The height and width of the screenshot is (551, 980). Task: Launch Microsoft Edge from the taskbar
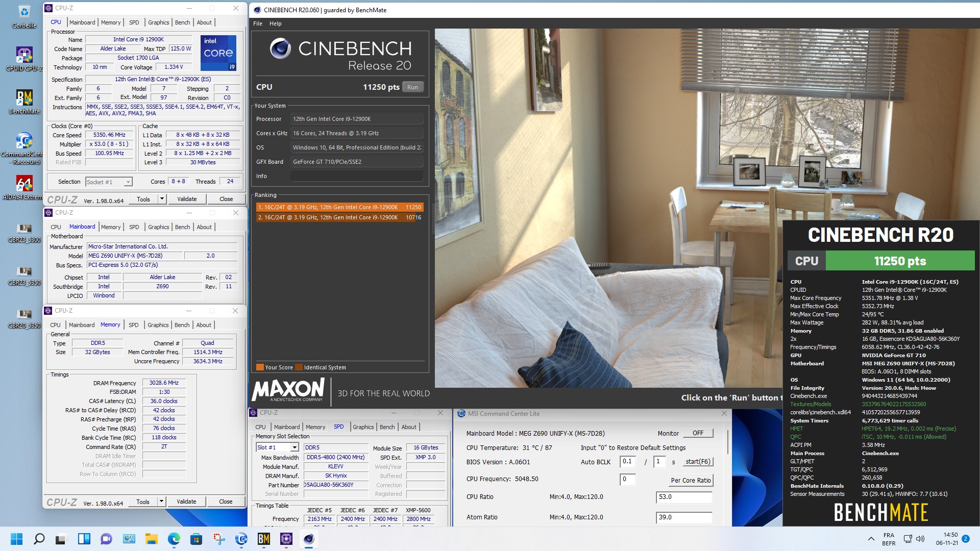click(x=174, y=539)
